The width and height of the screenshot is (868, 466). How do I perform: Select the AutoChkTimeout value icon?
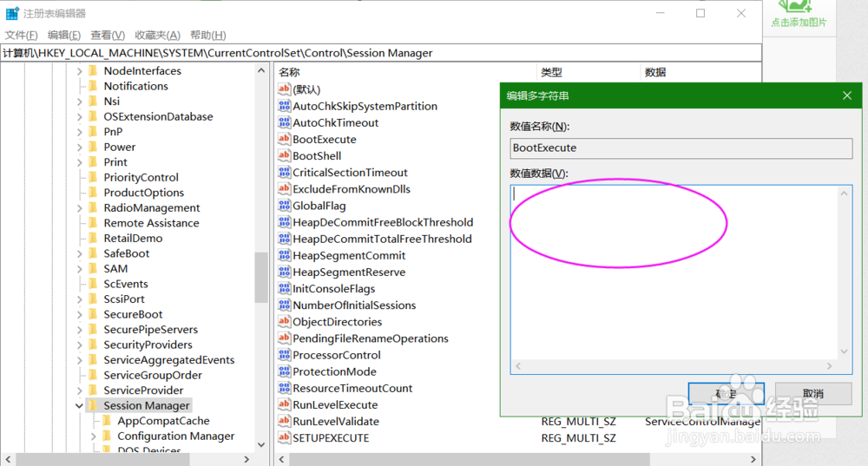[284, 122]
